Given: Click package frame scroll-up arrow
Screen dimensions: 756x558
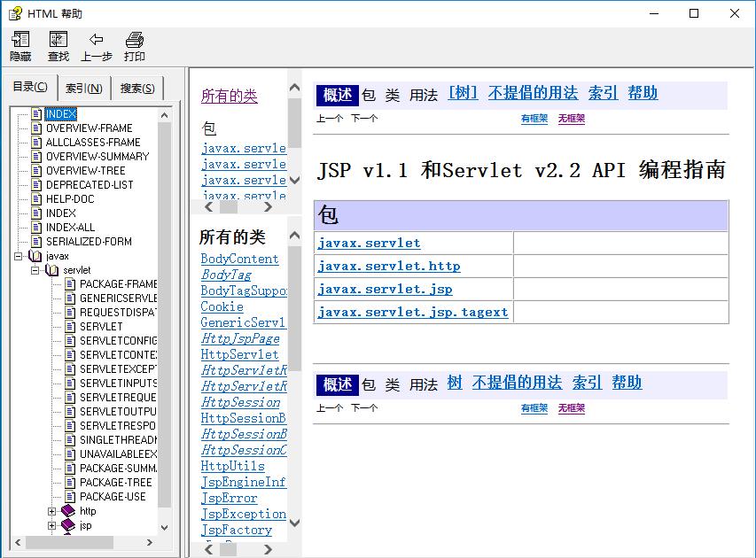Looking at the screenshot, I should point(294,88).
